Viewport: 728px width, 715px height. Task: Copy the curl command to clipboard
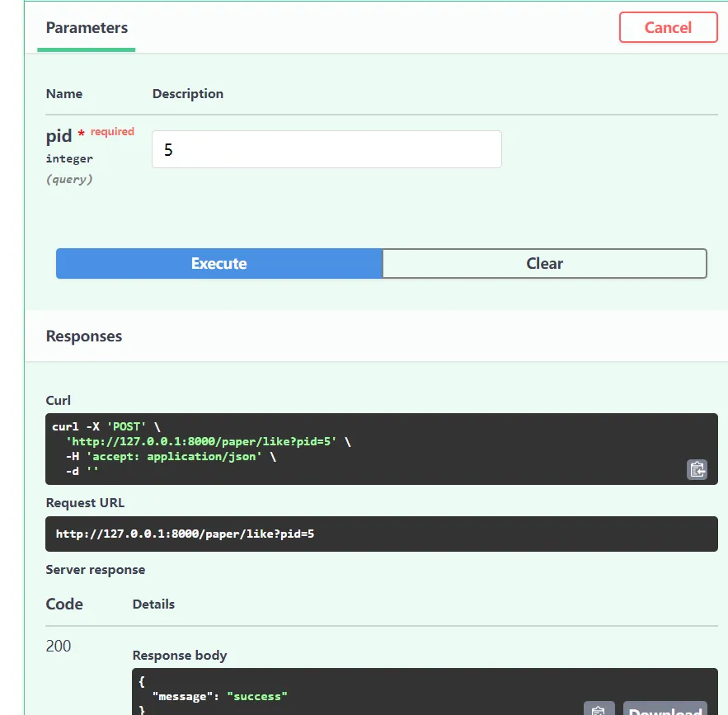click(697, 469)
